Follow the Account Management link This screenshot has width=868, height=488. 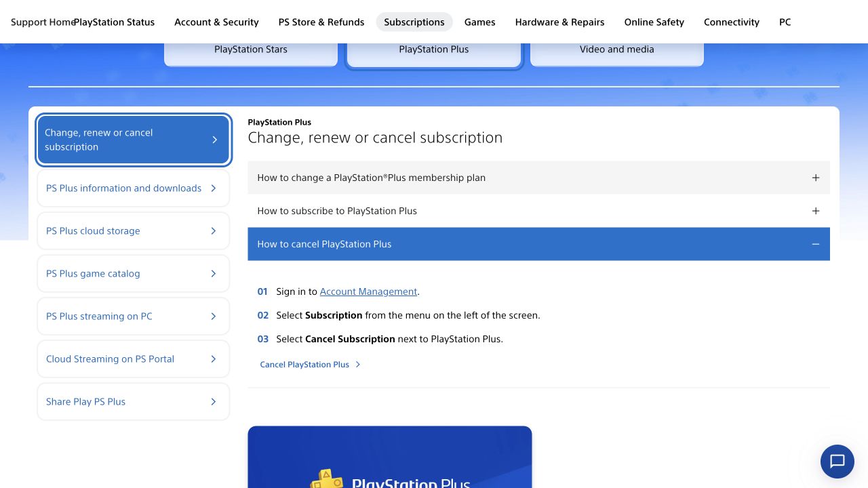pos(368,291)
